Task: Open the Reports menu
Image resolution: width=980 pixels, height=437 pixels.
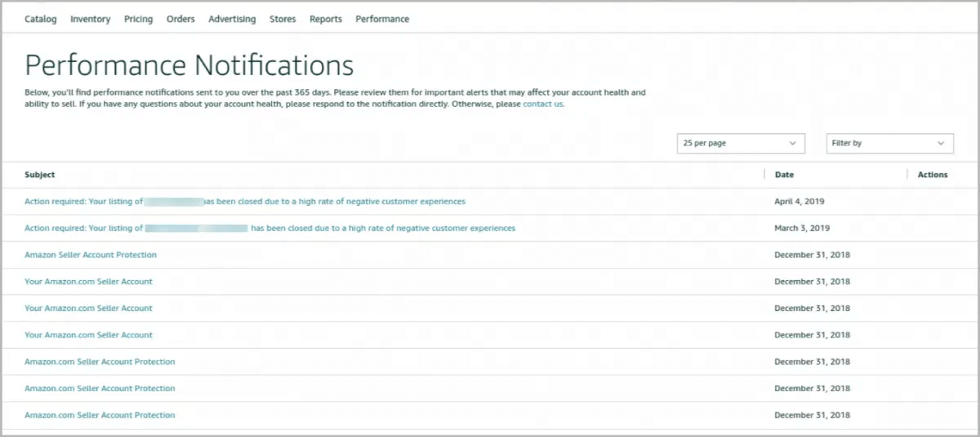Action: pos(326,19)
